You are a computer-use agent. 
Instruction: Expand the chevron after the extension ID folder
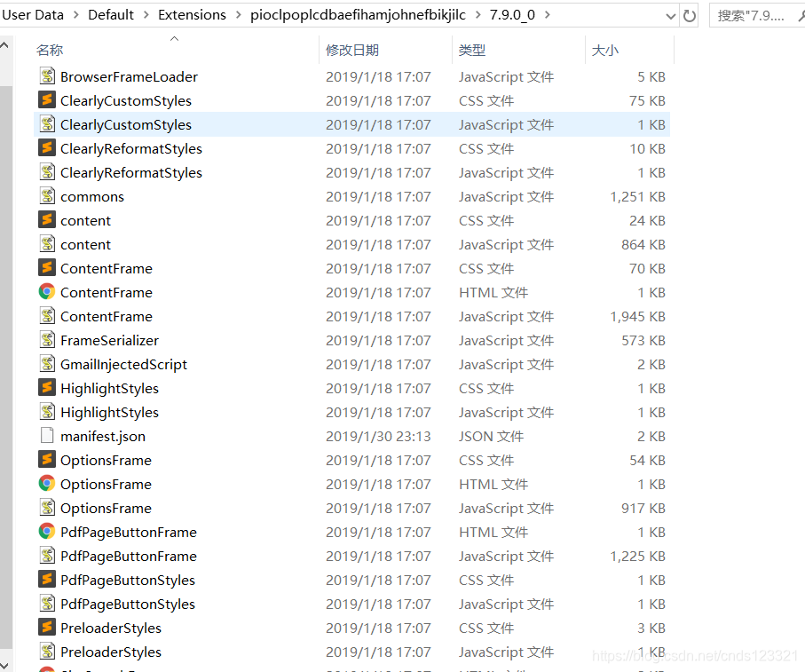[x=478, y=15]
